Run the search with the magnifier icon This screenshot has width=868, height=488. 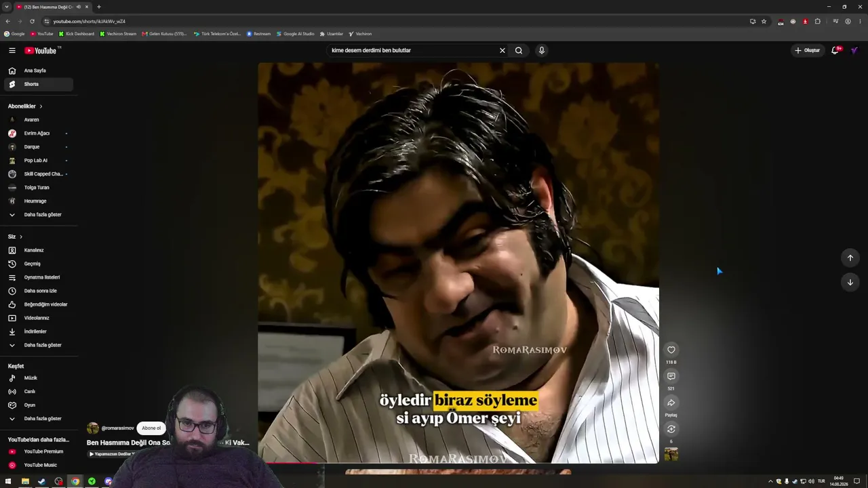point(519,50)
